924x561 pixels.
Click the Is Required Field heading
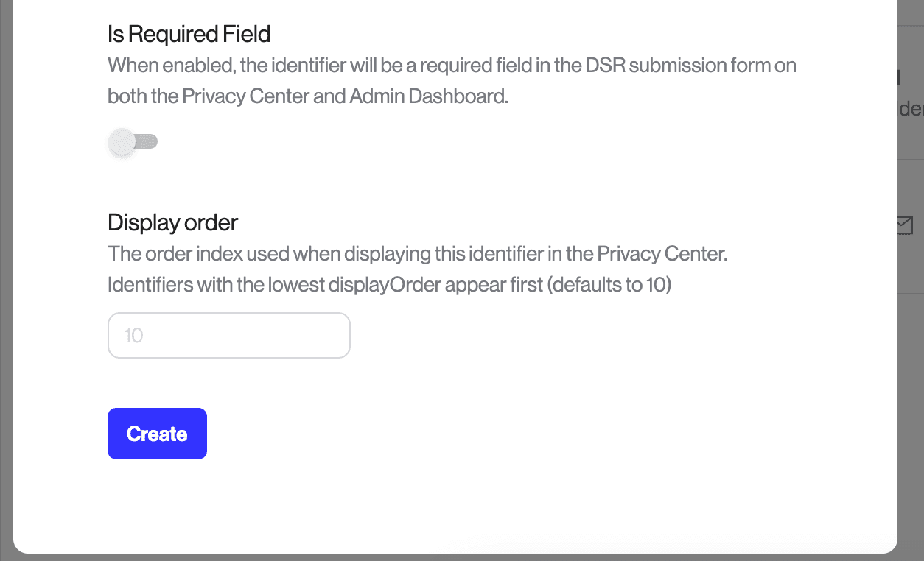[x=189, y=34]
